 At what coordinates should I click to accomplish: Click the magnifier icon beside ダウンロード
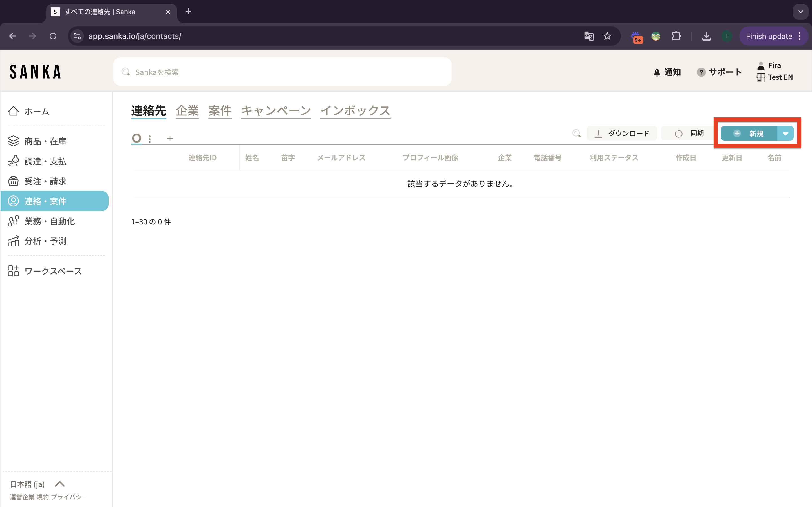[x=576, y=134]
